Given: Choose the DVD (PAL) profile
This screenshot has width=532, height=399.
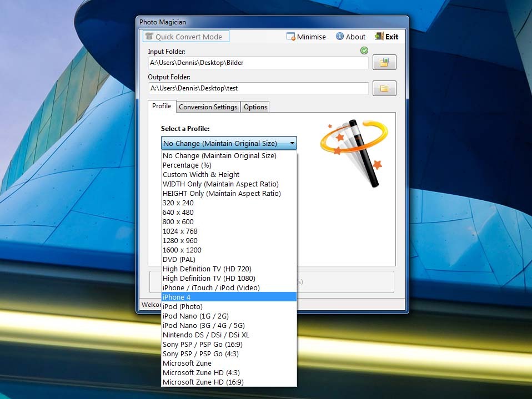Looking at the screenshot, I should pyautogui.click(x=229, y=260).
